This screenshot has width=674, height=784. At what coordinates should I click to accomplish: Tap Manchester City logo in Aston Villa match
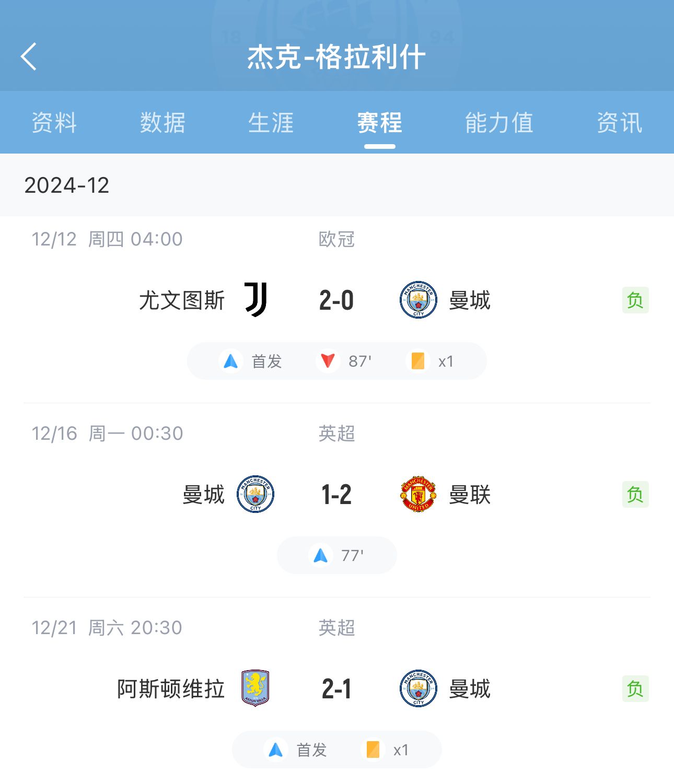pos(418,688)
